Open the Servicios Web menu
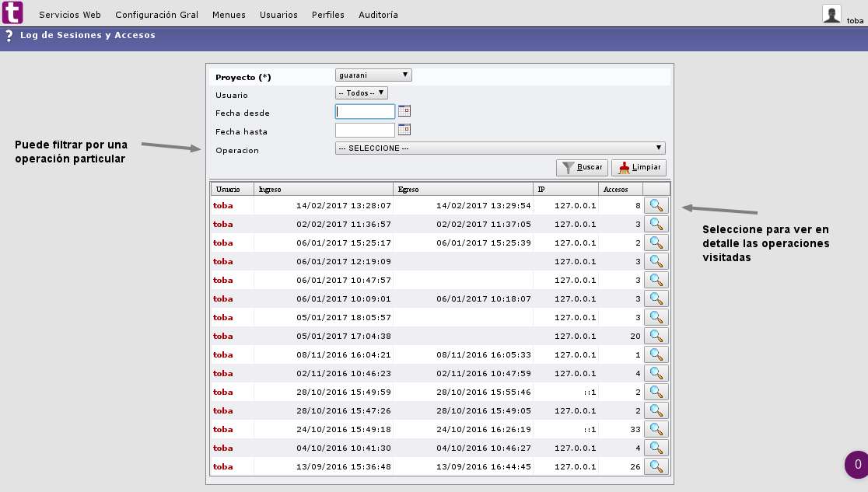This screenshot has height=492, width=868. (70, 15)
